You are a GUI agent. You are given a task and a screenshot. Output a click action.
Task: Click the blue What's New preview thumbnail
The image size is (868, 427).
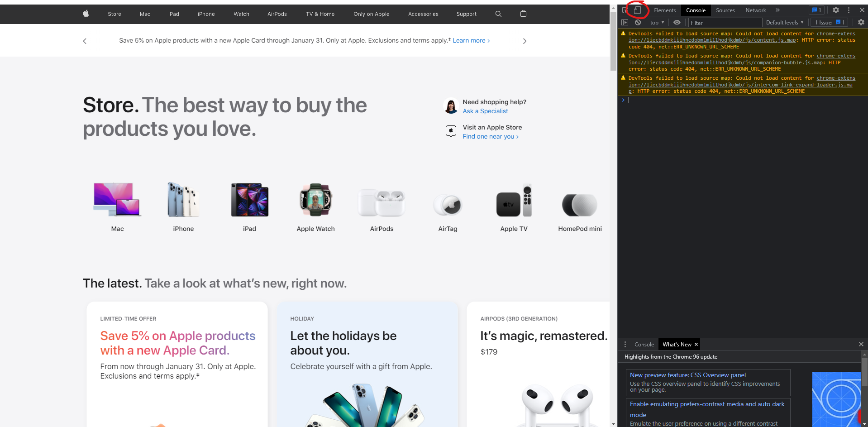pos(836,399)
